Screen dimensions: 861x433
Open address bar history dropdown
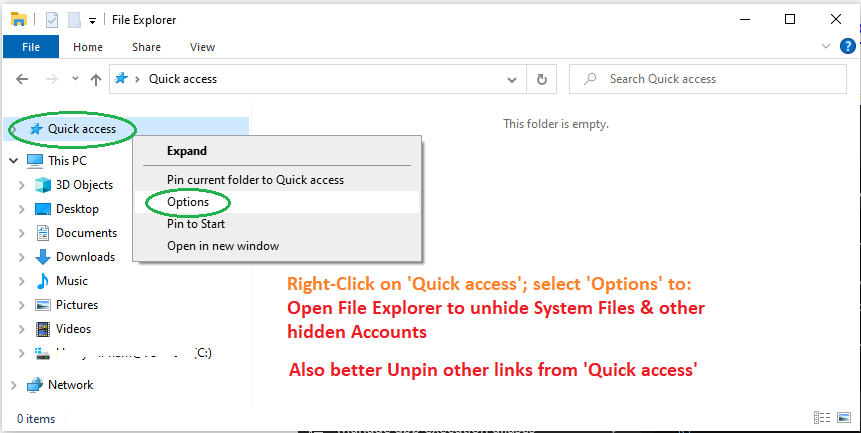pos(512,80)
